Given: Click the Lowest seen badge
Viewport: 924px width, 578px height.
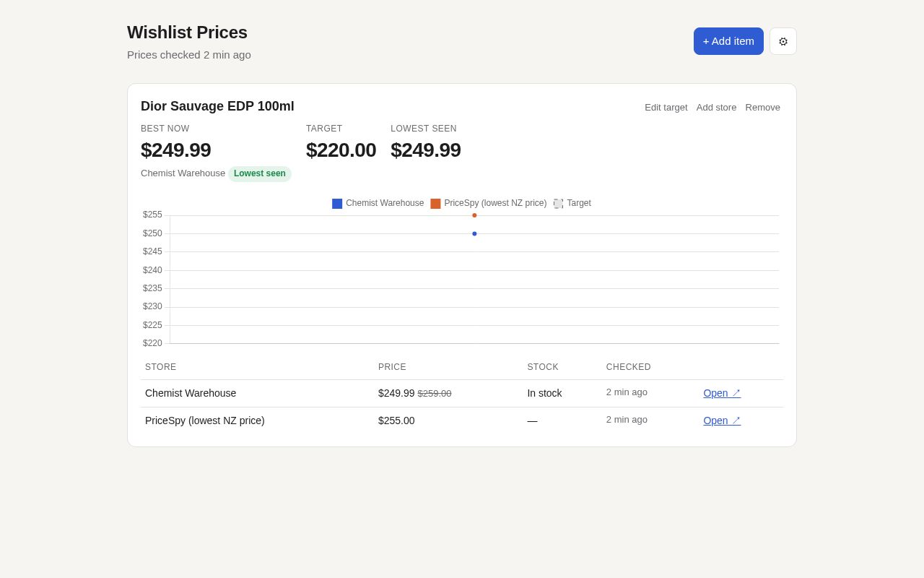Looking at the screenshot, I should coord(260,173).
